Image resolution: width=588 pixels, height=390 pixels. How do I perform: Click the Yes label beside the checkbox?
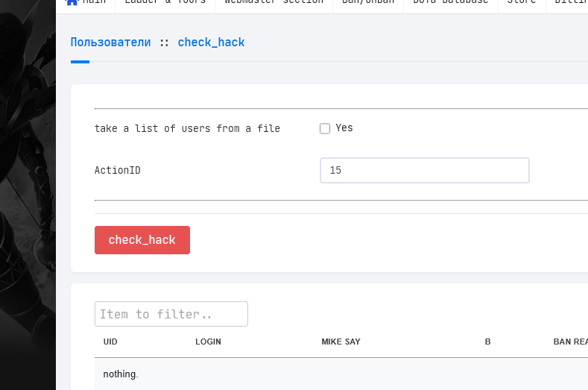pos(344,128)
